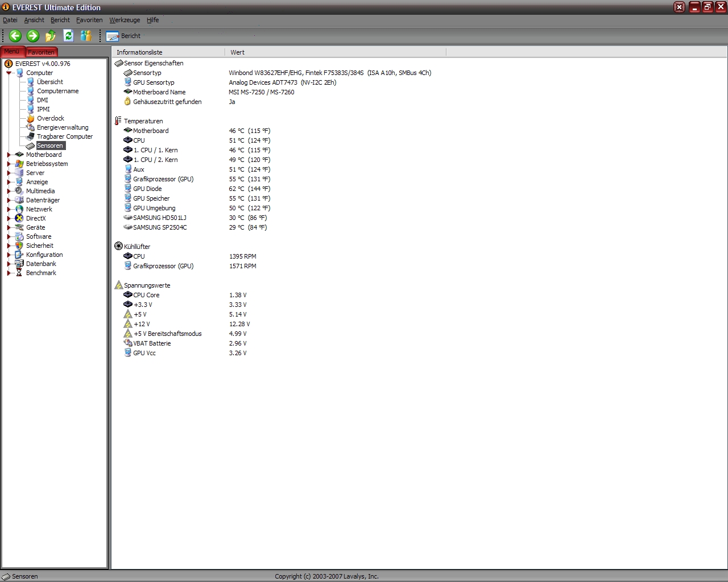The height and width of the screenshot is (582, 728).
Task: Click the Spannungswerte warning icon
Action: click(119, 285)
